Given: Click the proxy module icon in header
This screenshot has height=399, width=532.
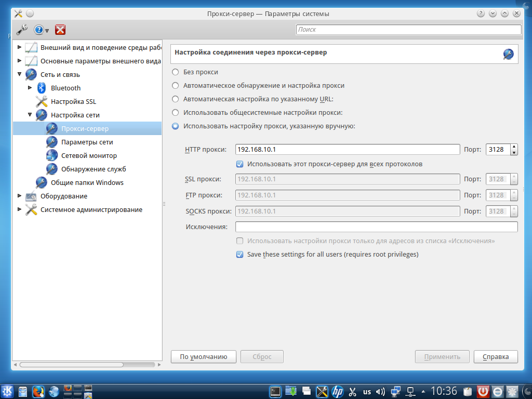Looking at the screenshot, I should [x=508, y=54].
